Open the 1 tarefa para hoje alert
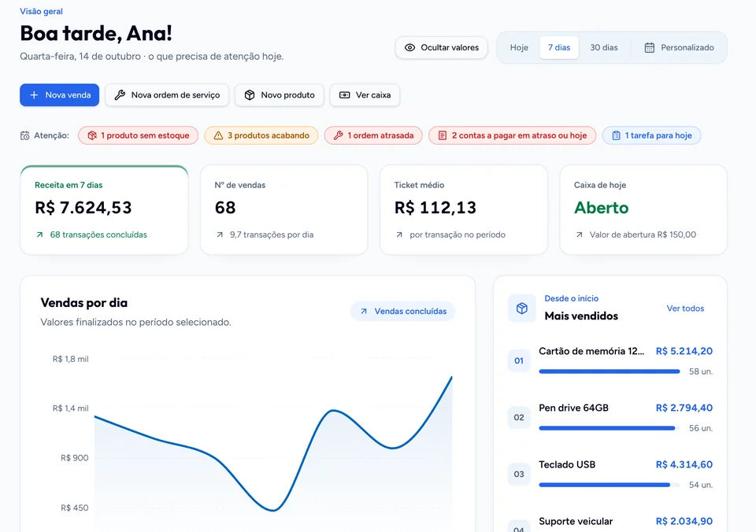 651,135
